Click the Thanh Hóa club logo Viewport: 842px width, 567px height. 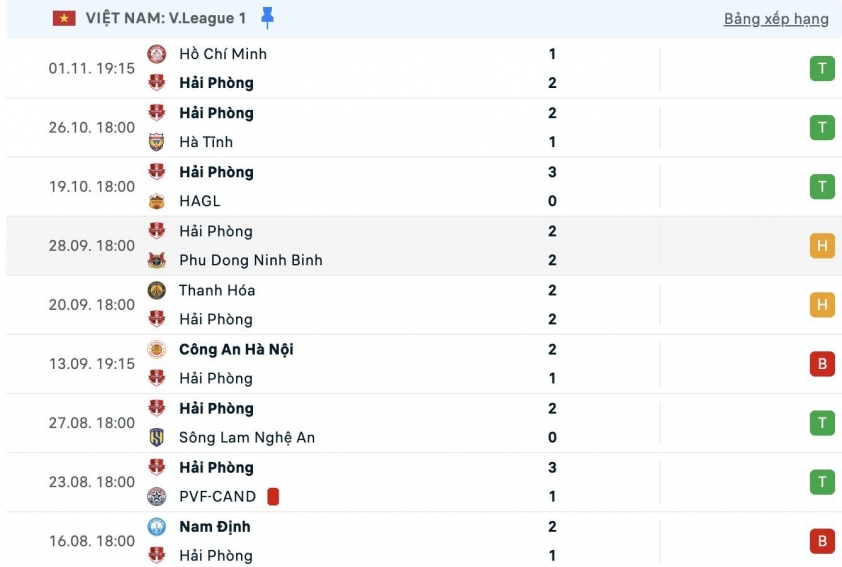(x=157, y=290)
